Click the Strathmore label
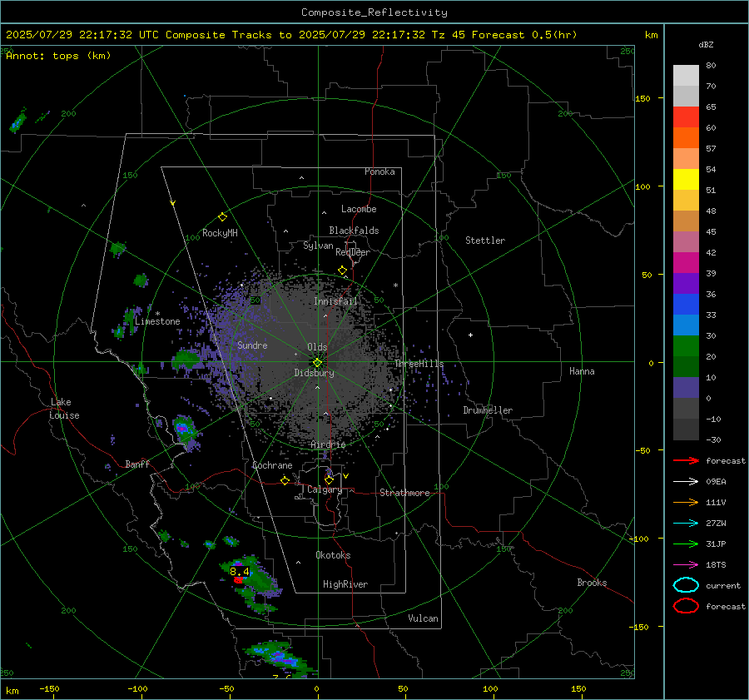The width and height of the screenshot is (749, 700). [x=405, y=493]
